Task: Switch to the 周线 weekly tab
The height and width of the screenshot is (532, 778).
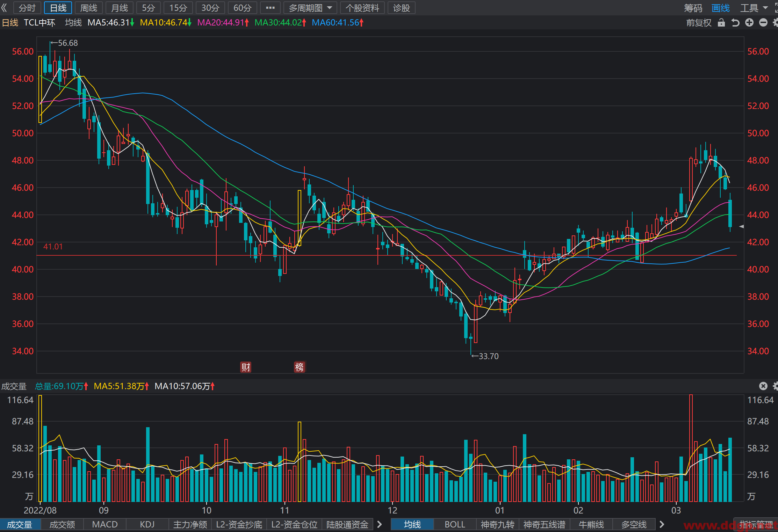Action: (x=89, y=8)
